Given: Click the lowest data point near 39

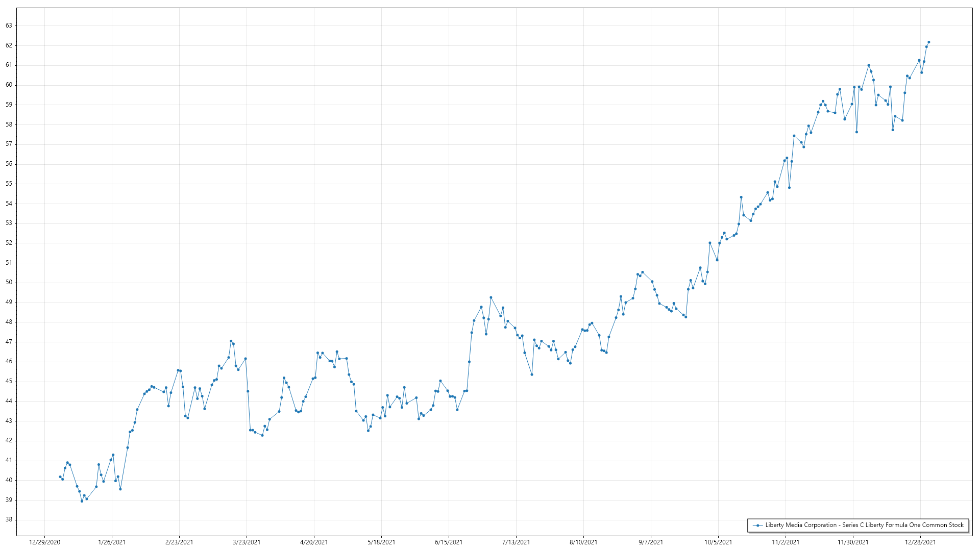Looking at the screenshot, I should tap(82, 501).
